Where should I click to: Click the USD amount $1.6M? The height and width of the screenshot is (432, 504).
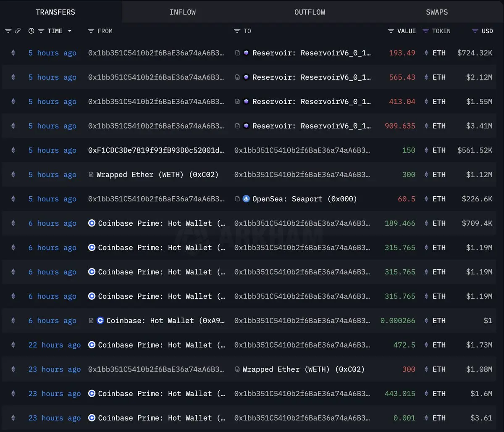(481, 394)
